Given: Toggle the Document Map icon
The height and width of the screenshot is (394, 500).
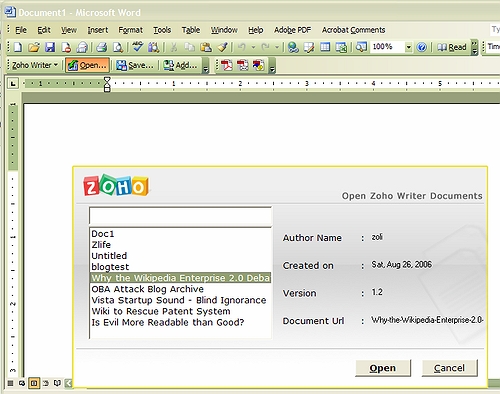Looking at the screenshot, I should tap(361, 47).
